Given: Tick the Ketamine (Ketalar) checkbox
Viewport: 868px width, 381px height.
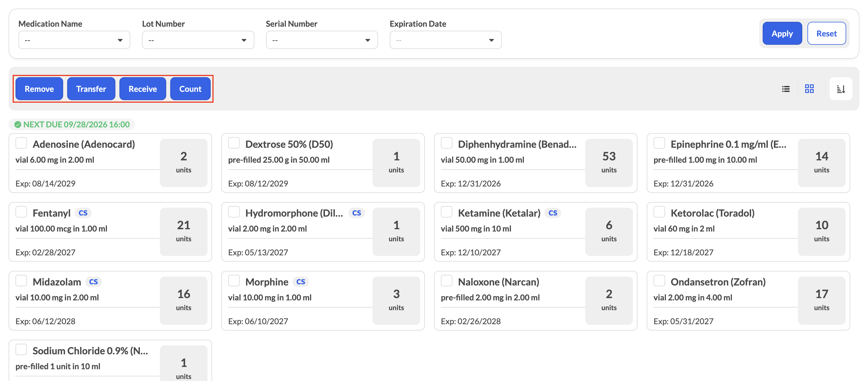Looking at the screenshot, I should (446, 211).
